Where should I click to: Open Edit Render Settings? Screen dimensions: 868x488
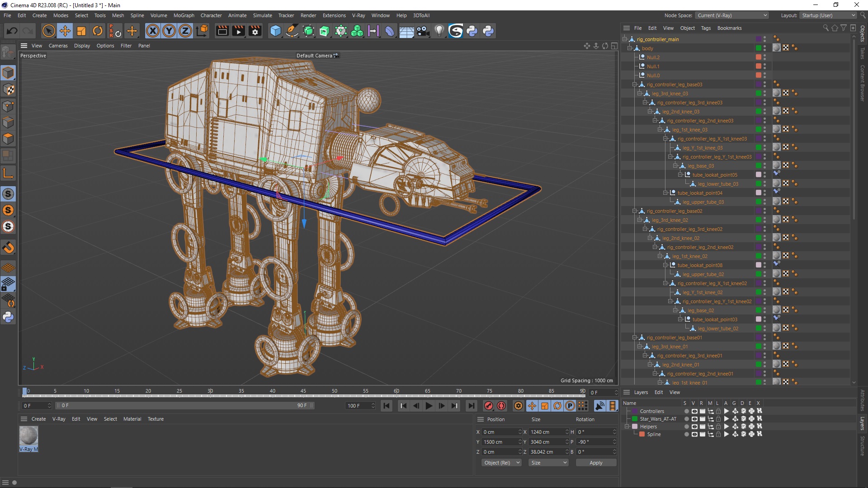point(255,31)
